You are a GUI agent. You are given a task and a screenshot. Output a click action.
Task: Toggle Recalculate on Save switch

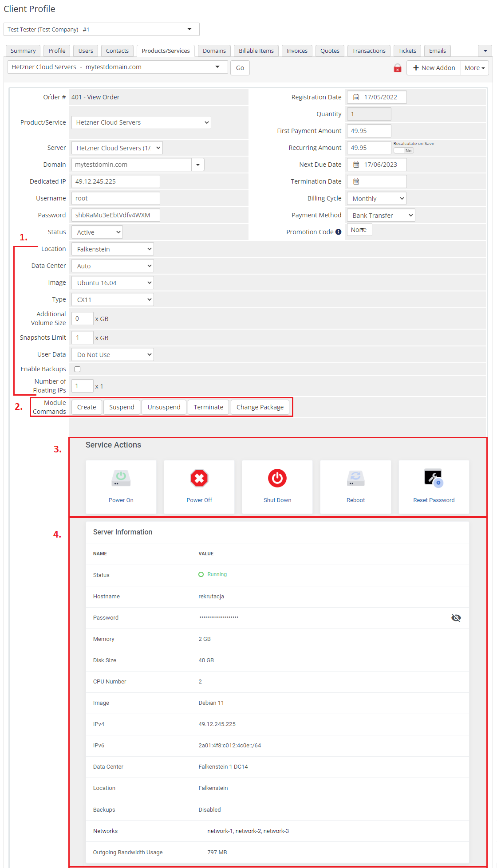[404, 150]
